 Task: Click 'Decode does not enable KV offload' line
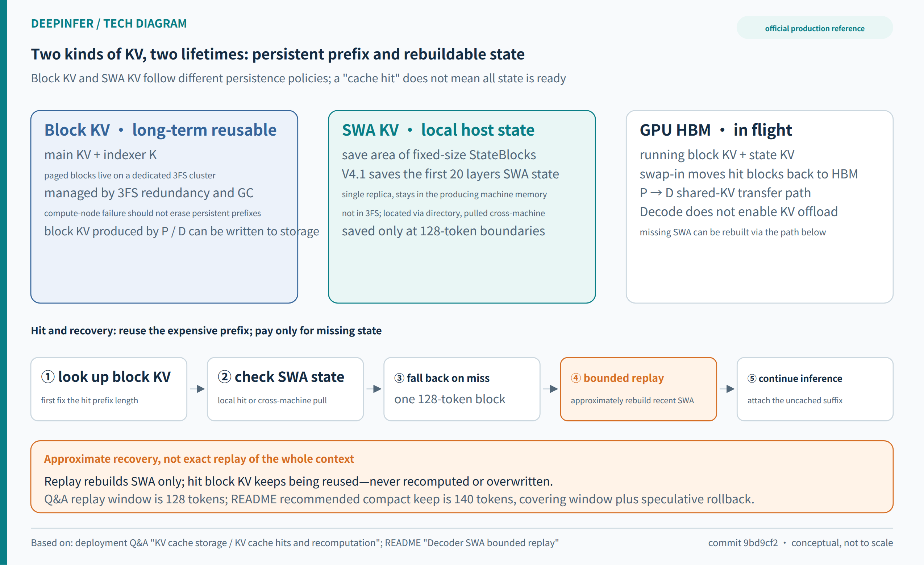(738, 212)
